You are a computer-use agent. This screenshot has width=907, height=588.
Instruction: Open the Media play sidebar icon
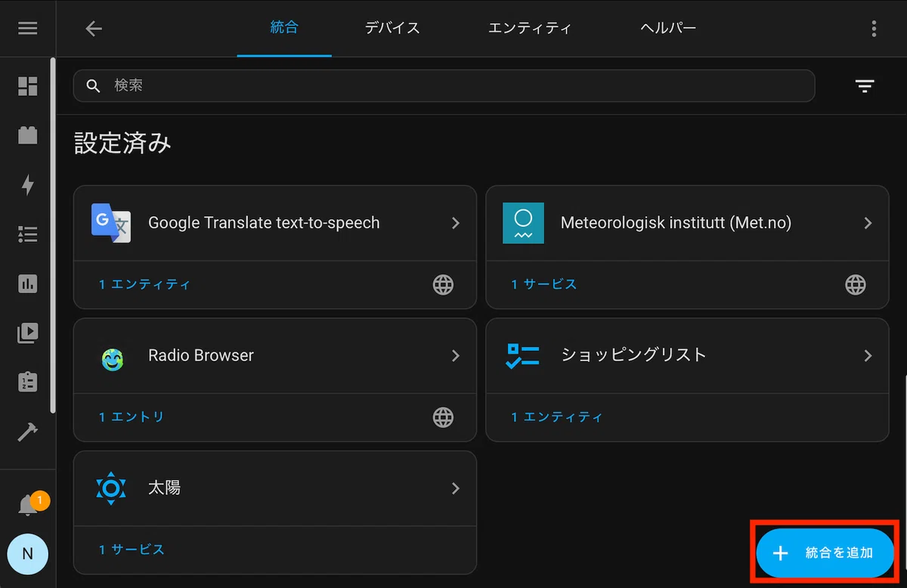coord(28,333)
